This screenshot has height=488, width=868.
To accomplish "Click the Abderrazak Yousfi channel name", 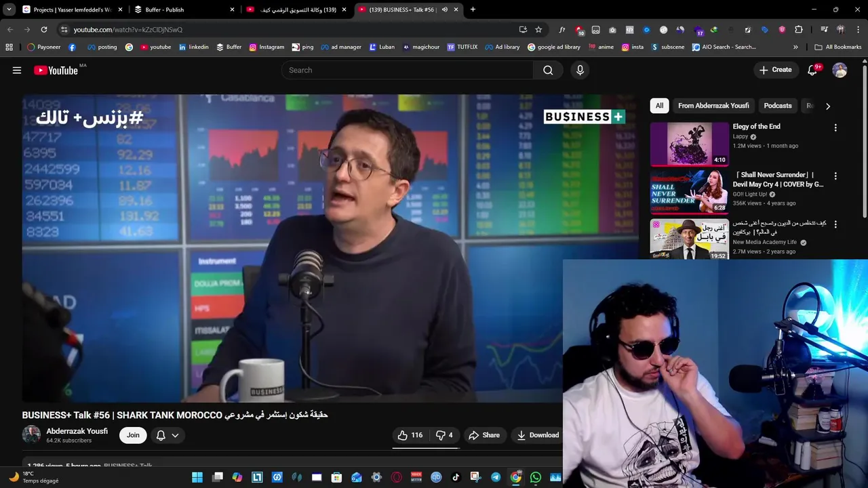I will [77, 431].
